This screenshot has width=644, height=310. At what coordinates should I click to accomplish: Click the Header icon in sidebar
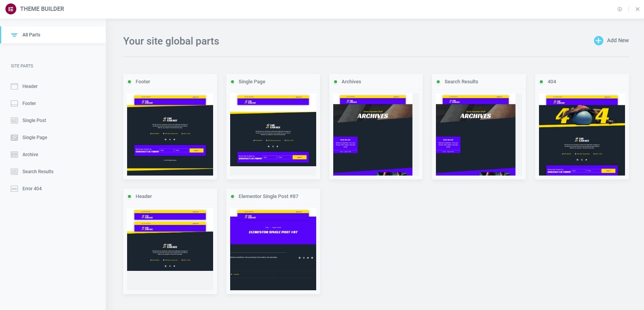point(14,86)
